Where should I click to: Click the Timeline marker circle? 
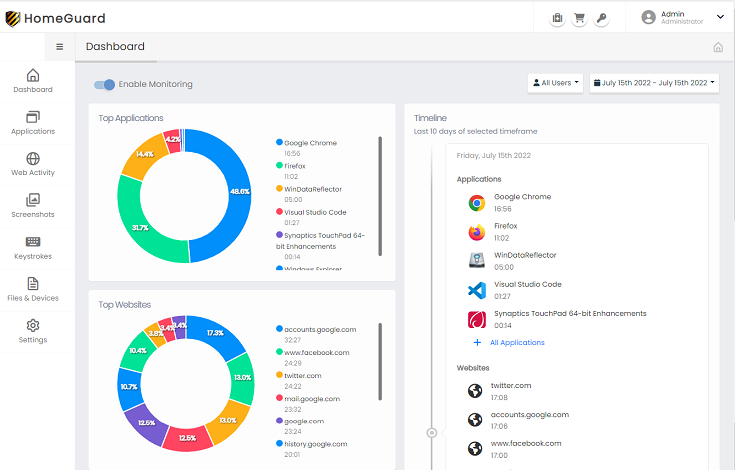click(432, 433)
